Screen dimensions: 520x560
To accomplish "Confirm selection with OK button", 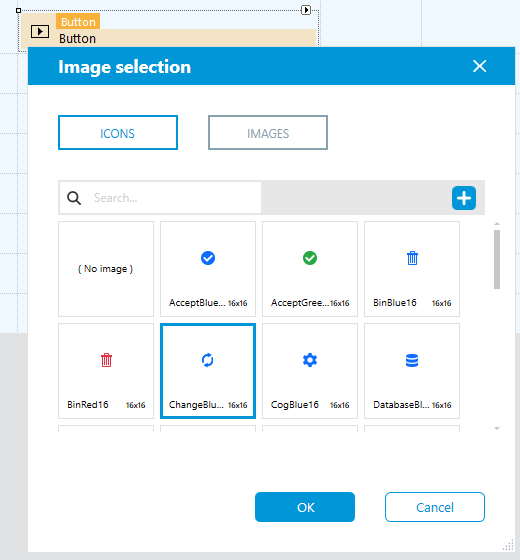I will pos(305,507).
